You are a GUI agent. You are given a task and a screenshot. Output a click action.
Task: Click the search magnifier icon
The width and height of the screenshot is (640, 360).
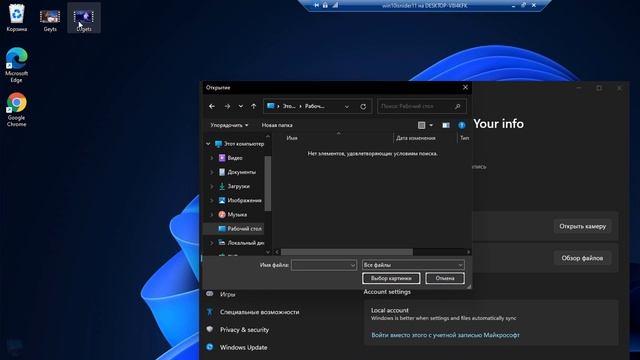(x=458, y=107)
